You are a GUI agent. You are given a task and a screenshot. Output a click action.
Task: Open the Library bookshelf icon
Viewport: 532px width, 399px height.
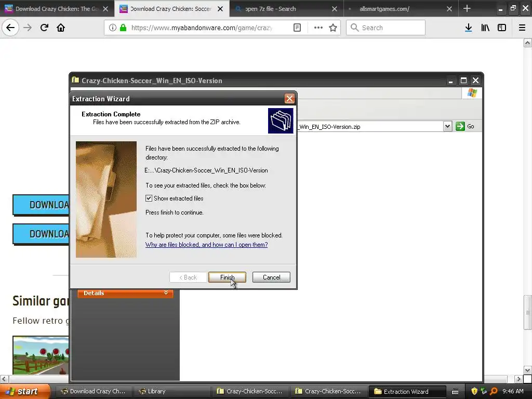(485, 28)
